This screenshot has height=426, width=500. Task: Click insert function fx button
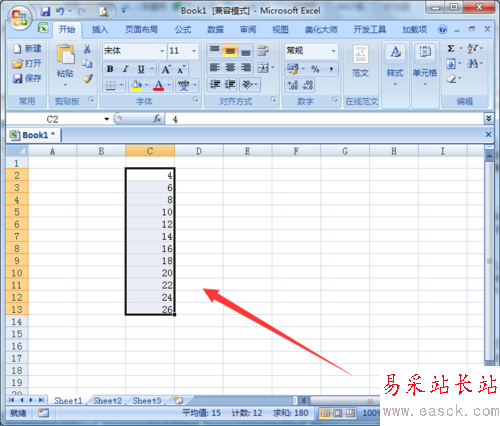[x=157, y=119]
